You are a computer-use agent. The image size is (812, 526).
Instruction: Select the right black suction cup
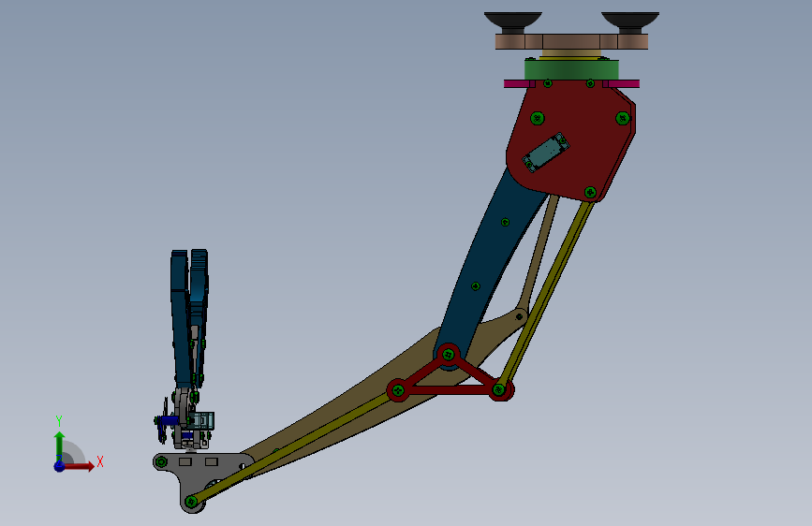click(630, 22)
